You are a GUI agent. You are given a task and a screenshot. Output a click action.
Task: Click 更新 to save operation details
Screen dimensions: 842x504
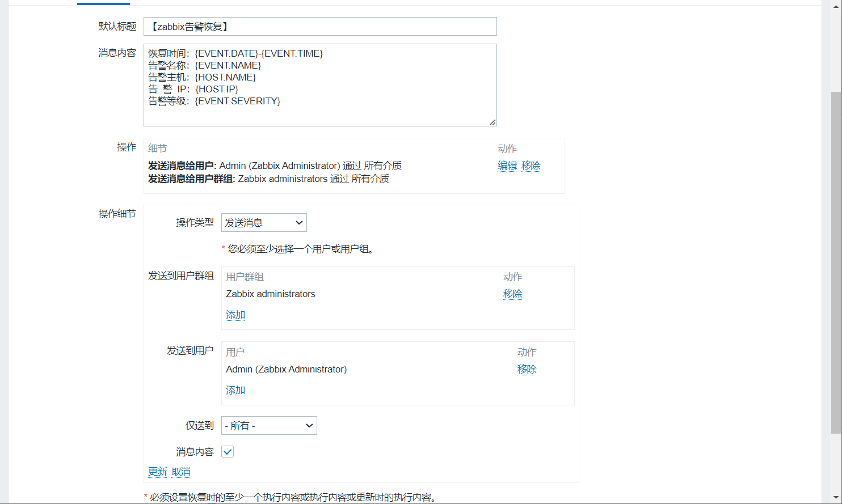(x=158, y=472)
